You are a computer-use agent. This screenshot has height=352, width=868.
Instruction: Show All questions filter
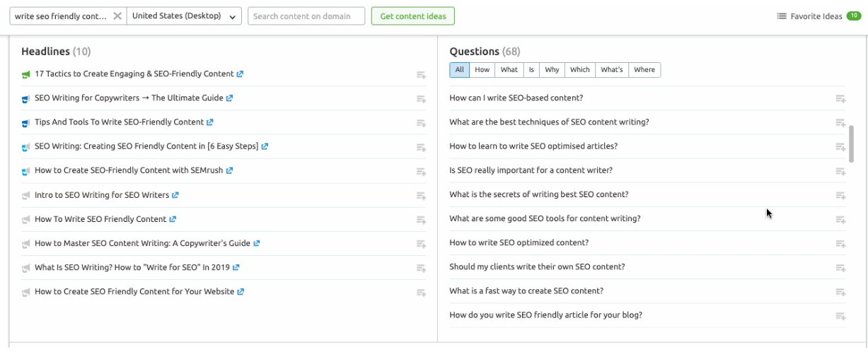tap(459, 70)
